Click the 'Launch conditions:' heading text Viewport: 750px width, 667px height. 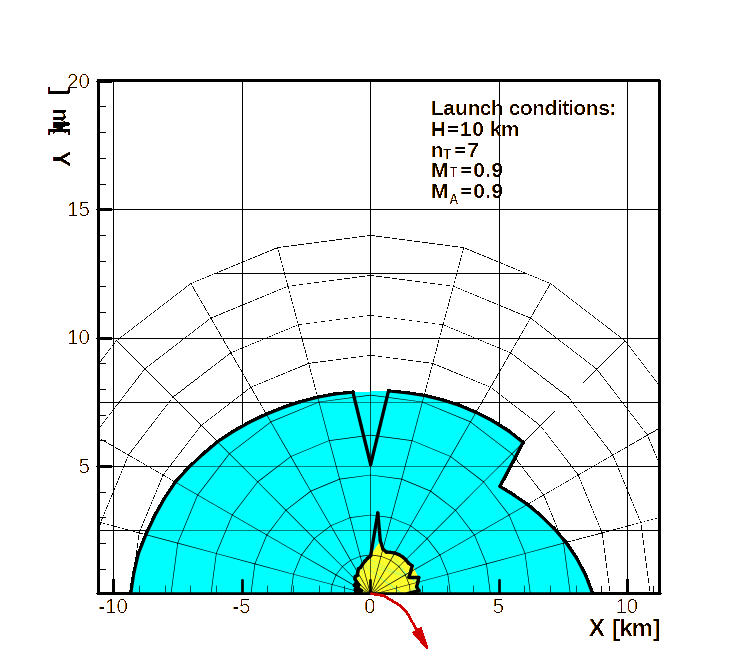coord(523,109)
